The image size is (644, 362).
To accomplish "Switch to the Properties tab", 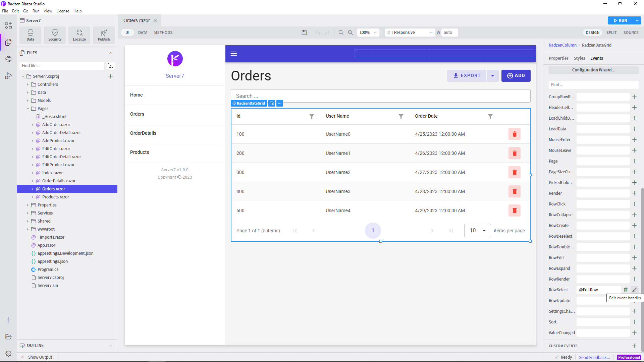I will click(558, 58).
